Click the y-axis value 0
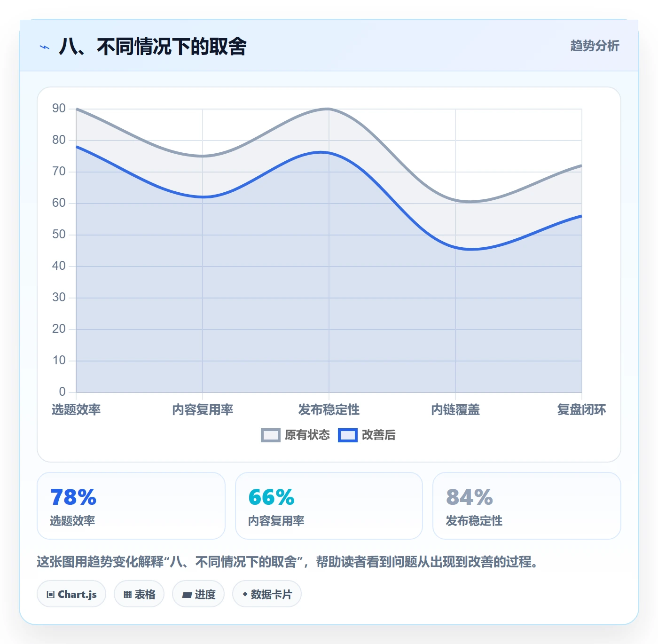 click(x=63, y=392)
